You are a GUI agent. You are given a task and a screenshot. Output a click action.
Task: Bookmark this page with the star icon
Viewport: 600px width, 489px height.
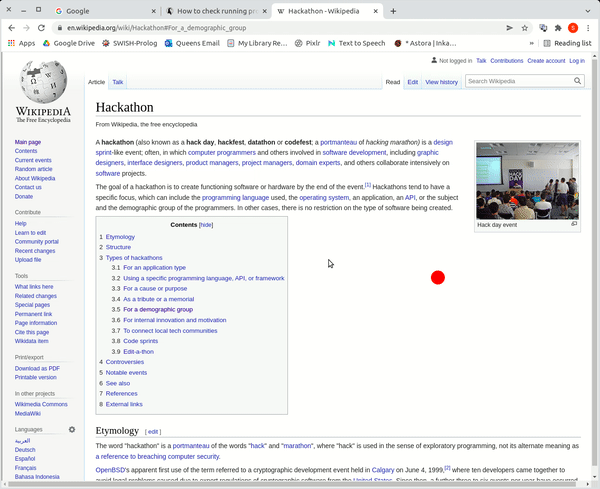coord(525,28)
